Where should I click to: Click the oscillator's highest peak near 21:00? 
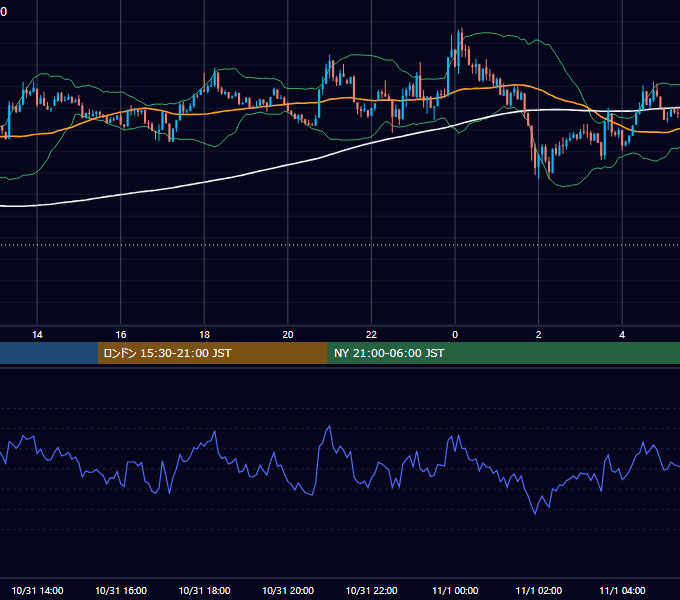tap(330, 427)
